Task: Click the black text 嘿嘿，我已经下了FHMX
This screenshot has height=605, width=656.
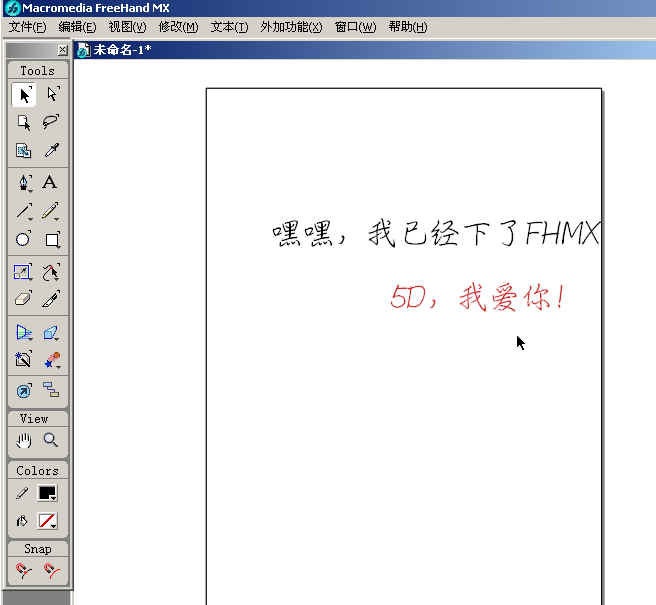Action: pyautogui.click(x=436, y=233)
